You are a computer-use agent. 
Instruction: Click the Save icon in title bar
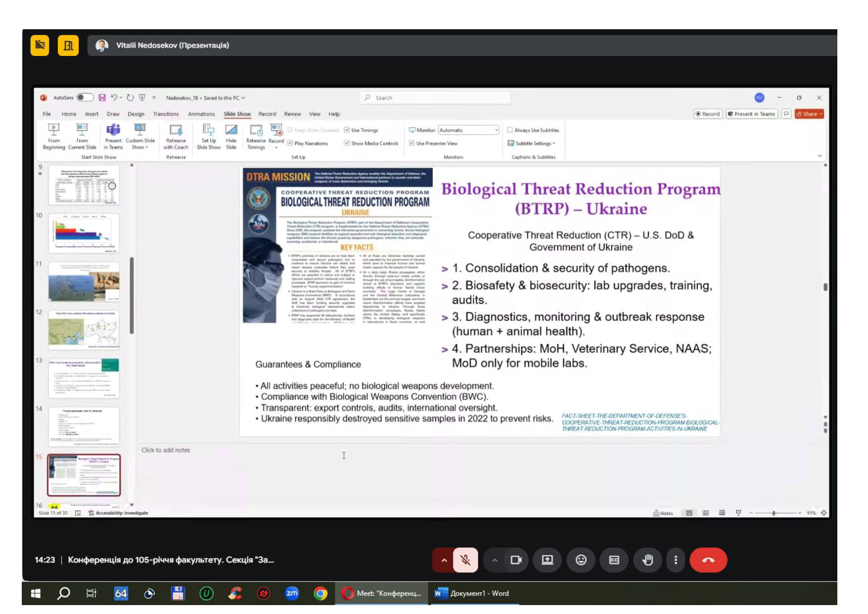102,98
